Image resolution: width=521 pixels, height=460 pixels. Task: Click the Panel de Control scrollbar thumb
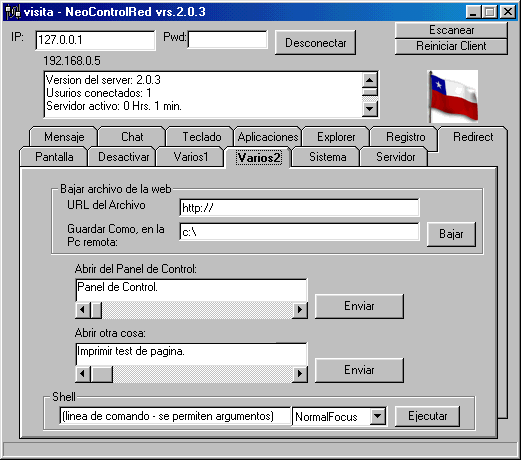point(96,310)
